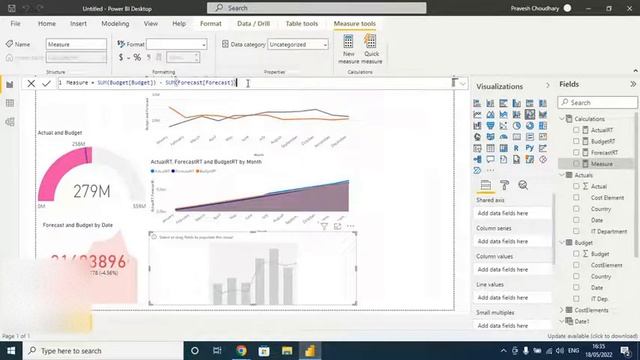The width and height of the screenshot is (640, 360).
Task: Select the funnel chart visual
Action: (x=490, y=126)
